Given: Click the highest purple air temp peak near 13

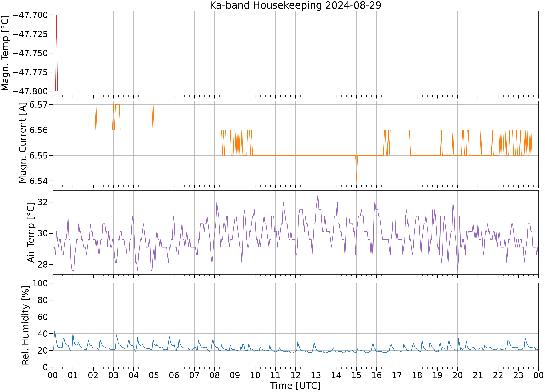Looking at the screenshot, I should (x=318, y=194).
